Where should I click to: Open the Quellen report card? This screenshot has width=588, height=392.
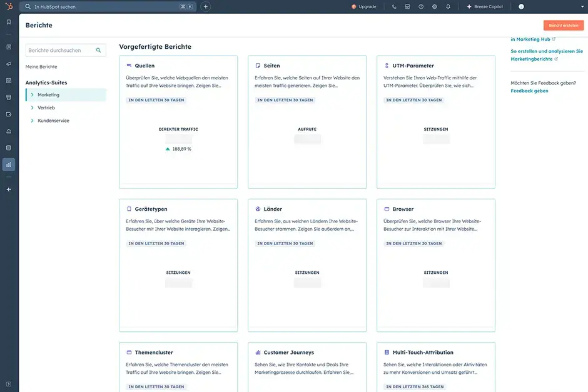point(178,122)
